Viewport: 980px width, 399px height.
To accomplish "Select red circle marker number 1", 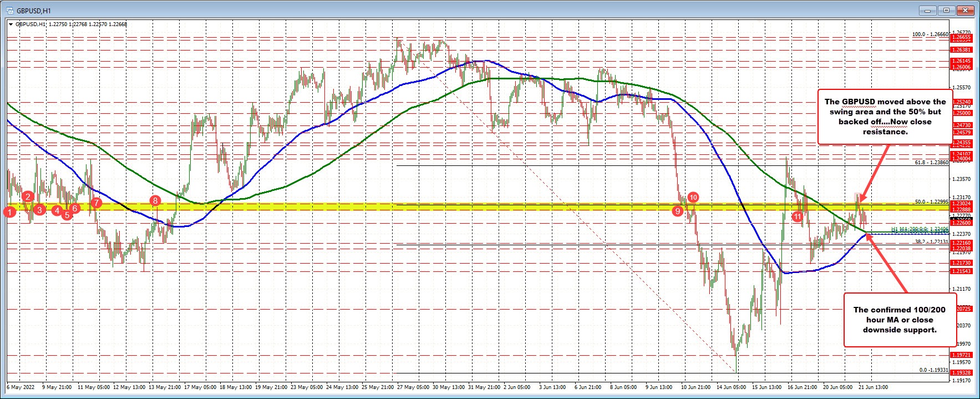I will pos(9,211).
